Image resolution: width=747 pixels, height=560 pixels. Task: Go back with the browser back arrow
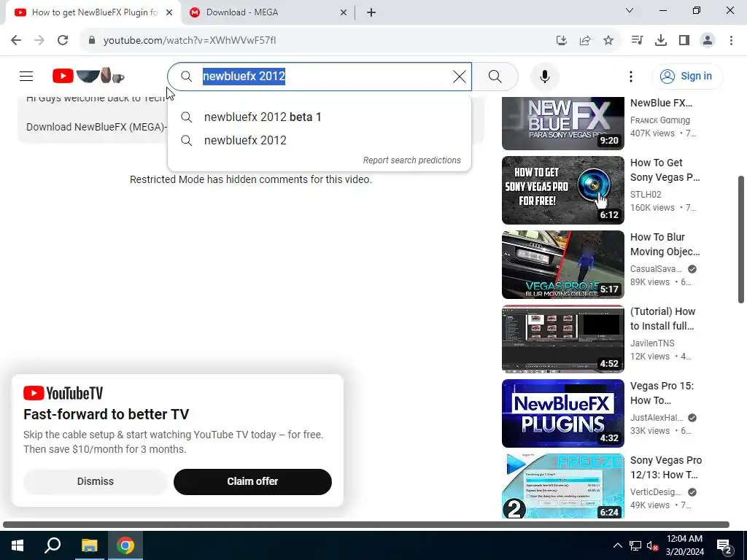[x=16, y=41]
